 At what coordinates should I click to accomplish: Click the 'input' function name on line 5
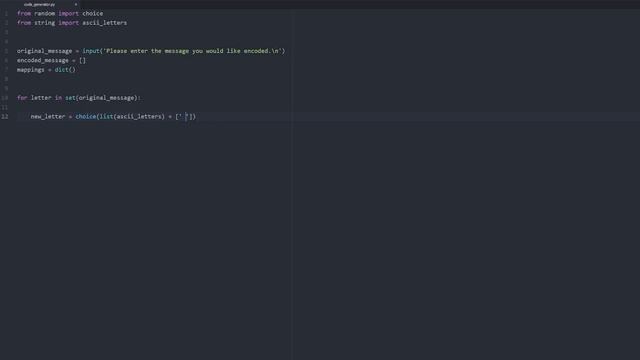click(91, 51)
